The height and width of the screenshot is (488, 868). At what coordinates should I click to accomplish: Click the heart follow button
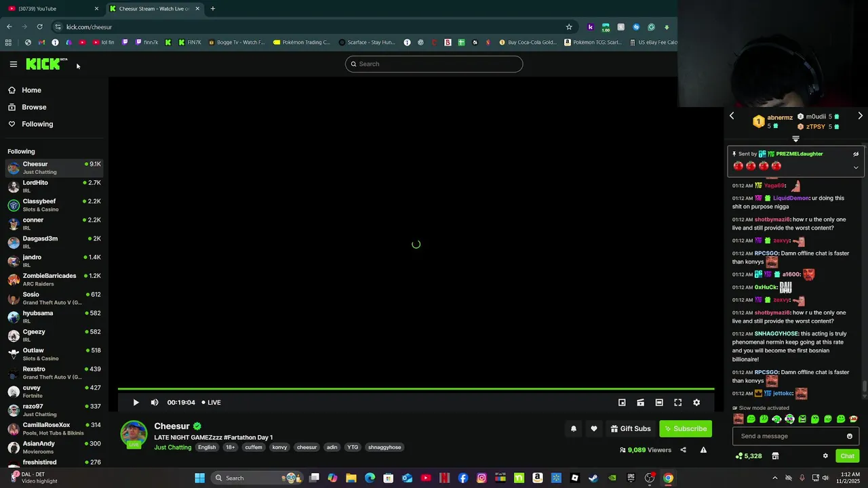(594, 428)
